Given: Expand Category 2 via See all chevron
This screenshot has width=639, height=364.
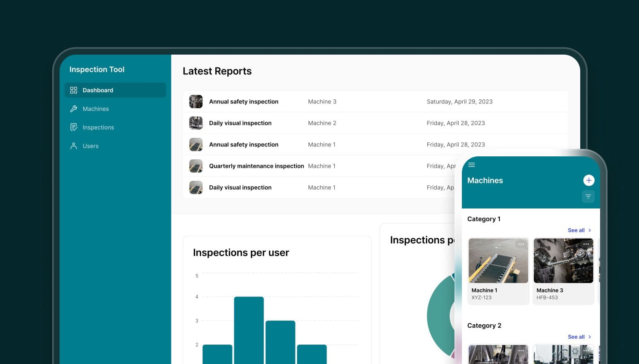Looking at the screenshot, I should [590, 337].
